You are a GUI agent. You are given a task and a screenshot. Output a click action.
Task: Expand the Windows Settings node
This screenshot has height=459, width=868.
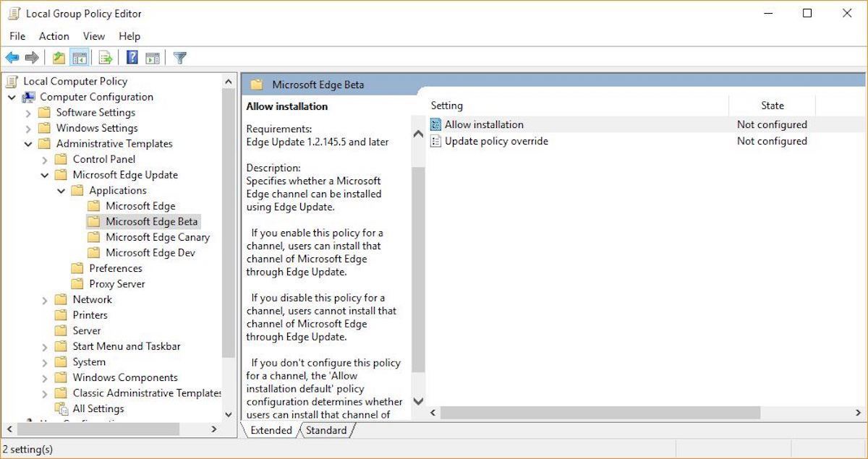(x=28, y=128)
